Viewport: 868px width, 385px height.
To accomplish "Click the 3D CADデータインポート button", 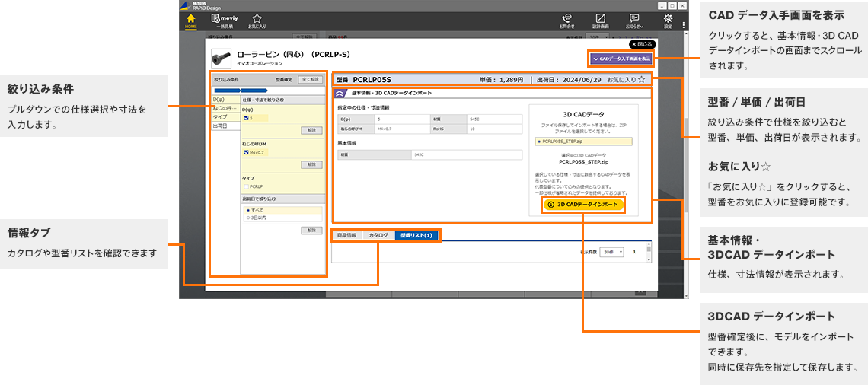I will [582, 204].
